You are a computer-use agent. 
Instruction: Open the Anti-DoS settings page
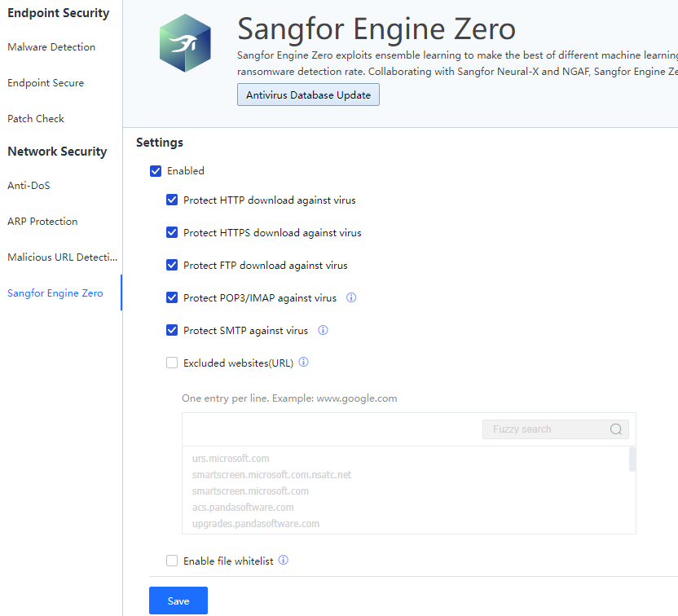click(29, 186)
